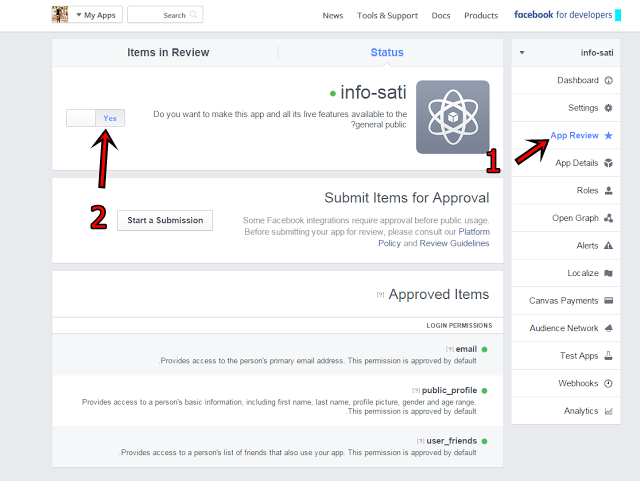Image resolution: width=640 pixels, height=481 pixels.
Task: Click the LOGIN PERMISSIONS heading
Action: [459, 325]
